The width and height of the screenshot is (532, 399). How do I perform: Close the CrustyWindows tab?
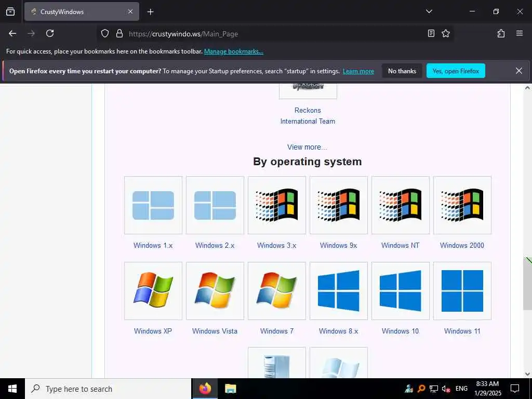click(130, 11)
